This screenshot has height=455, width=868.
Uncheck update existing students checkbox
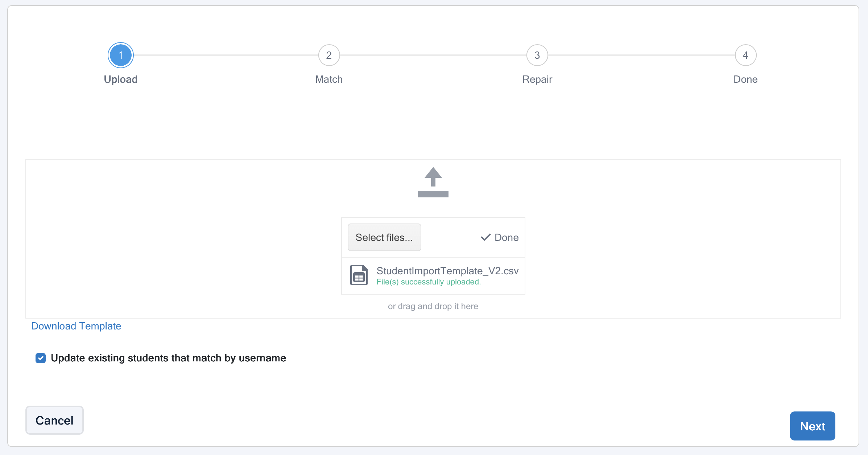click(x=41, y=358)
